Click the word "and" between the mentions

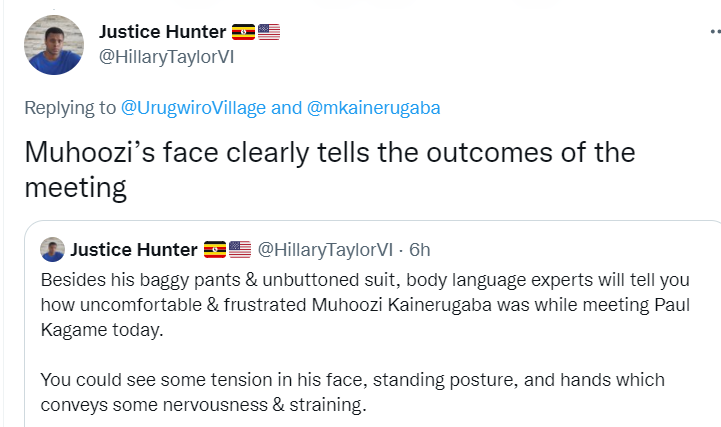tap(286, 107)
